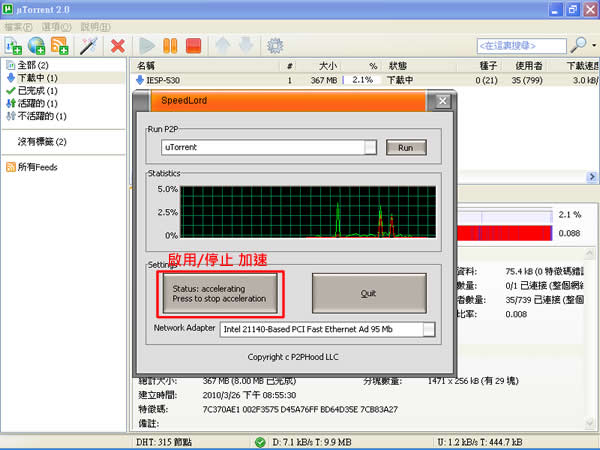Click the SpeedLord statistics graph

[x=308, y=212]
